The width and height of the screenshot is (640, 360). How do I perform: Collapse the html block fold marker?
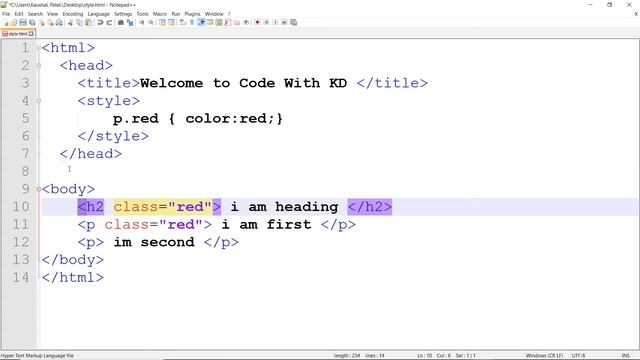pyautogui.click(x=39, y=48)
